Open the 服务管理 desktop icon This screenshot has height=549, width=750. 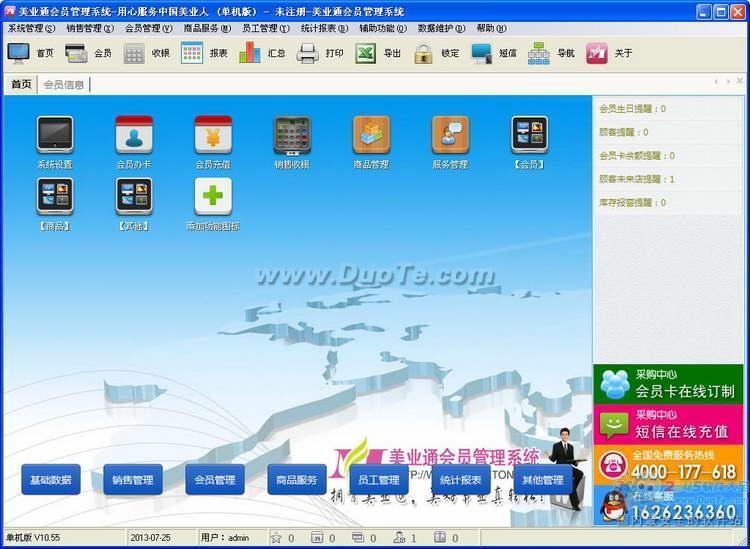point(450,135)
